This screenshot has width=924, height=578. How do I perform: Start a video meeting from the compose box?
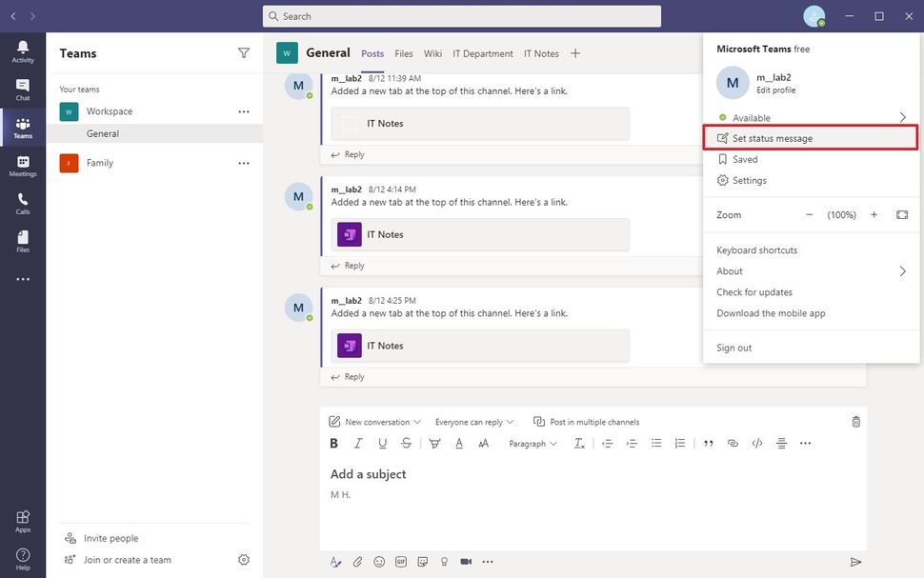[465, 562]
